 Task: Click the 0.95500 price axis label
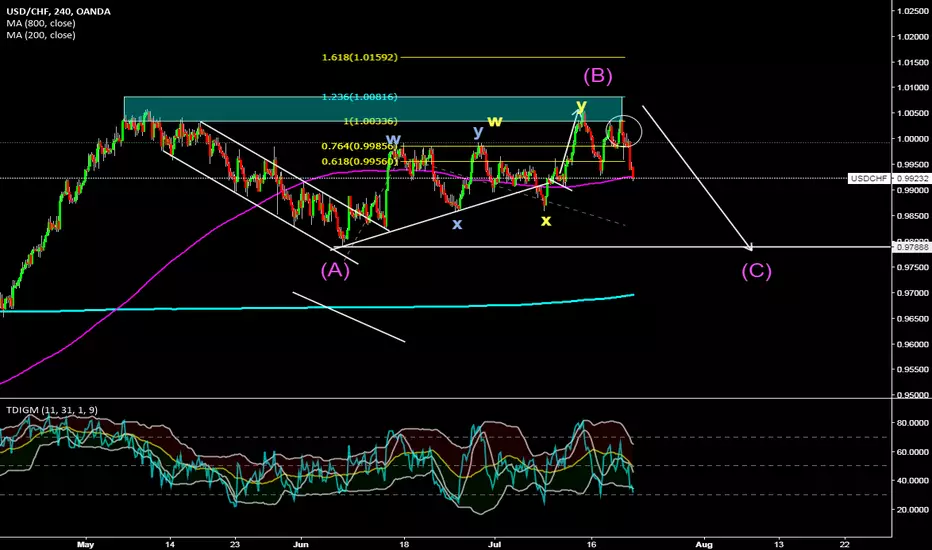pyautogui.click(x=912, y=369)
